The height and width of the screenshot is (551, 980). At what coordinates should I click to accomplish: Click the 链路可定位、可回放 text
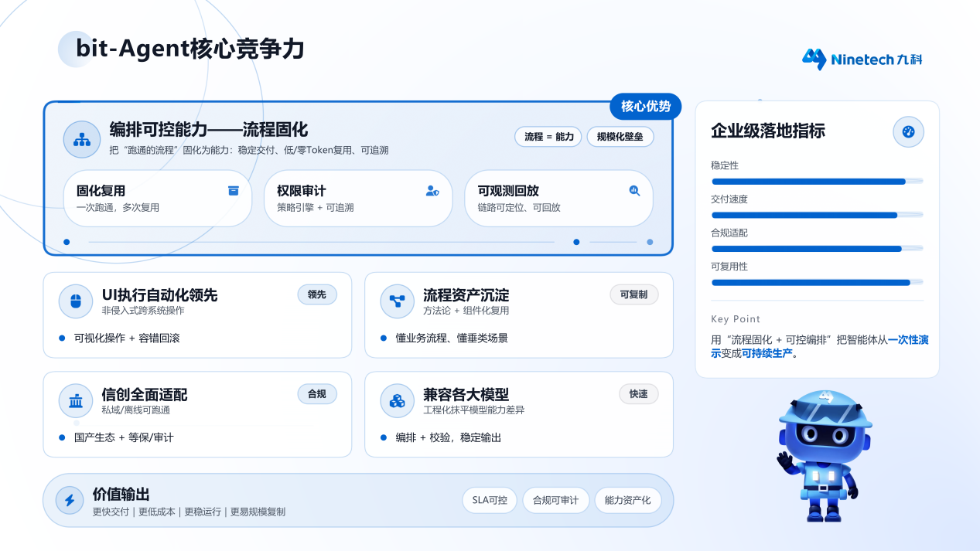coord(519,208)
